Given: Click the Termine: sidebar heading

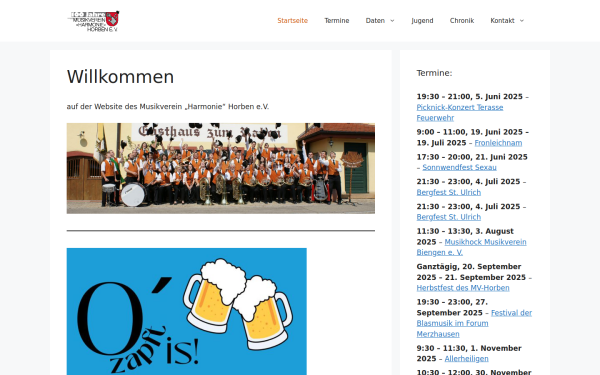Looking at the screenshot, I should pos(434,73).
